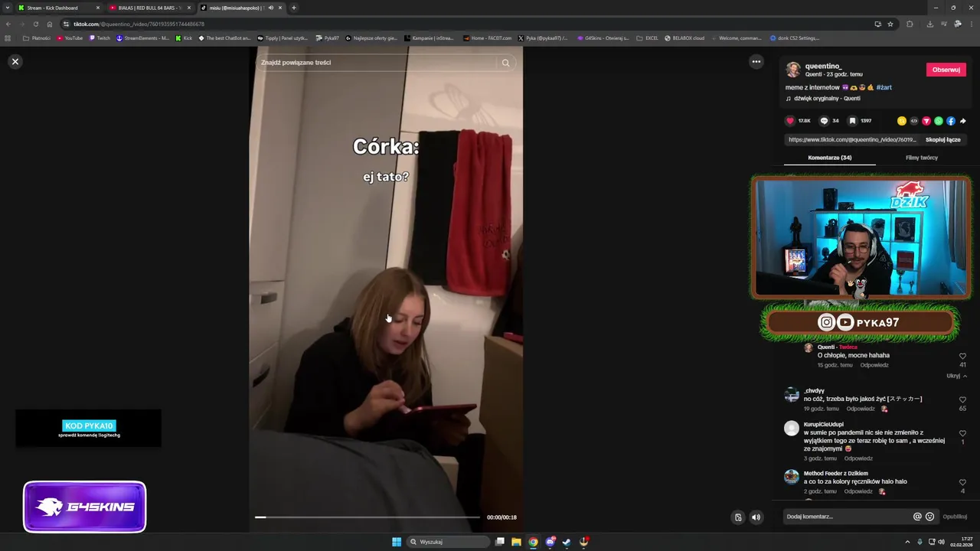This screenshot has height=551, width=980.
Task: Like the Quenti creator comment
Action: (962, 356)
